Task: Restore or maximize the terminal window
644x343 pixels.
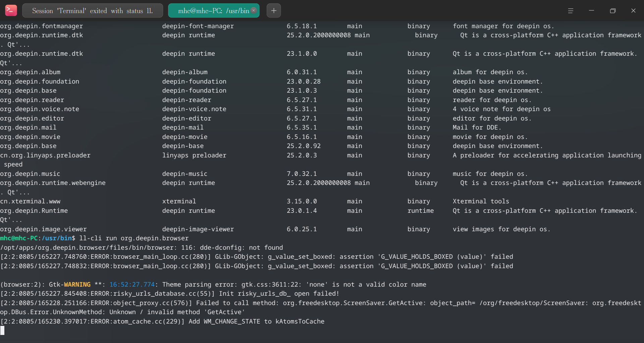Action: (x=613, y=11)
